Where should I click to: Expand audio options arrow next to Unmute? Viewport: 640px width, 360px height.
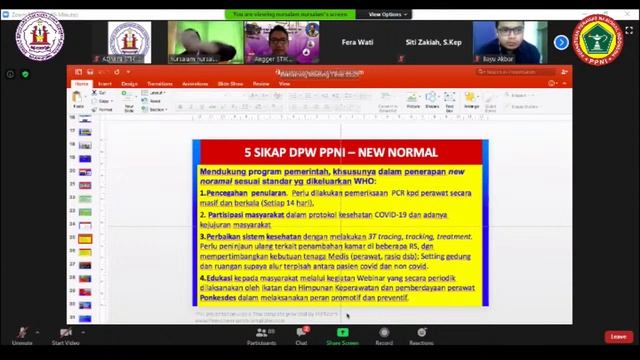(38, 332)
